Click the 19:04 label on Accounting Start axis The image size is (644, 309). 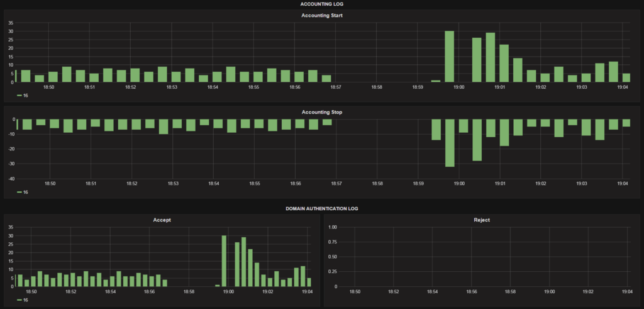click(622, 87)
